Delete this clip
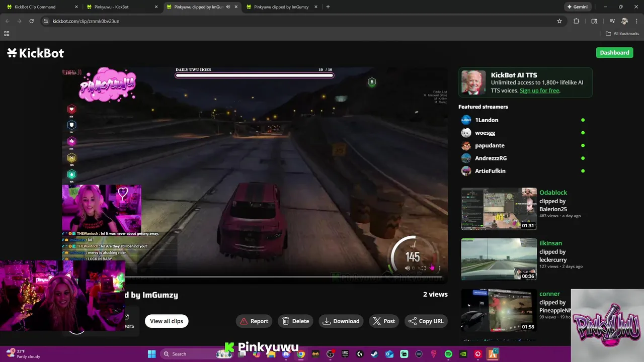Screen dimensions: 644x362 295,321
